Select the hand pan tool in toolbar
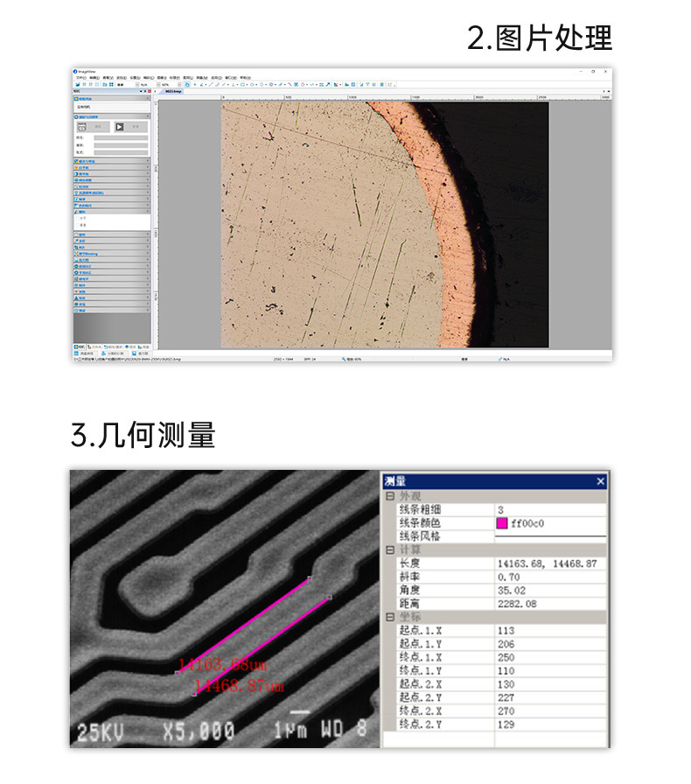Viewport: 691px width, 784px height. pyautogui.click(x=187, y=85)
